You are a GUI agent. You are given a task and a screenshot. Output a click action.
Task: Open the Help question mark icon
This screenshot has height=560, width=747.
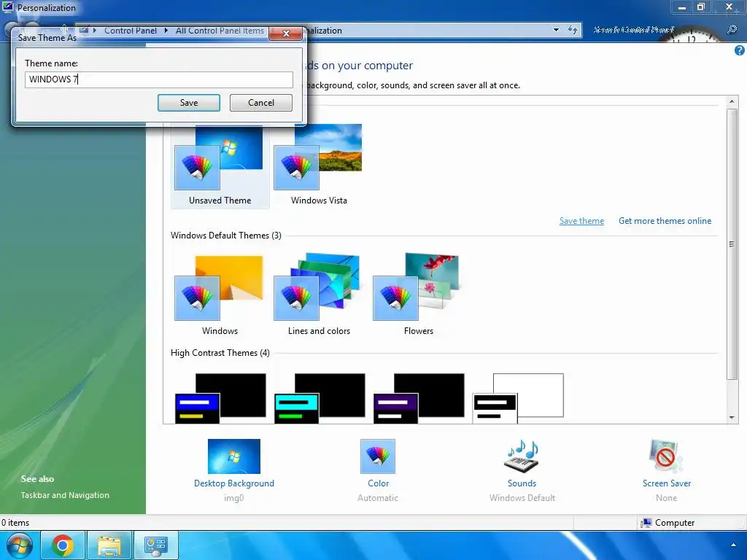coord(740,50)
